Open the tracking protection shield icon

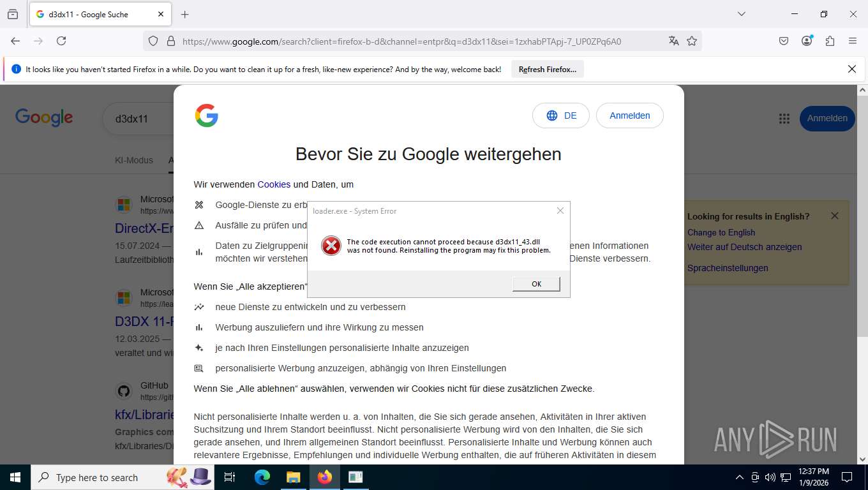153,41
